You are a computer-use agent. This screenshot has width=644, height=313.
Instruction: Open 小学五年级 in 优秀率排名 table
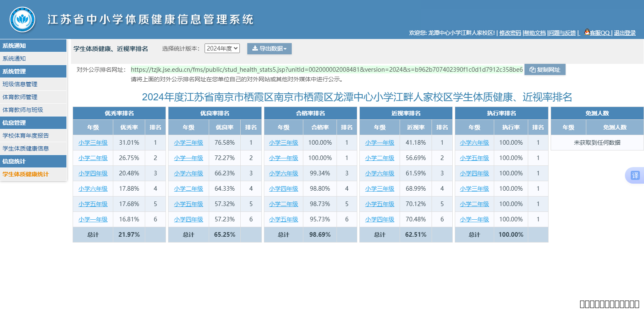[x=93, y=204]
